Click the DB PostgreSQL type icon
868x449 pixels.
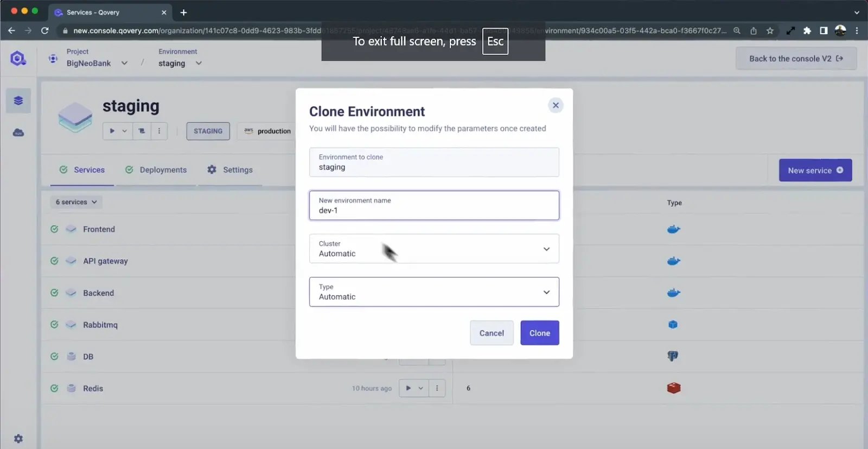coord(673,356)
